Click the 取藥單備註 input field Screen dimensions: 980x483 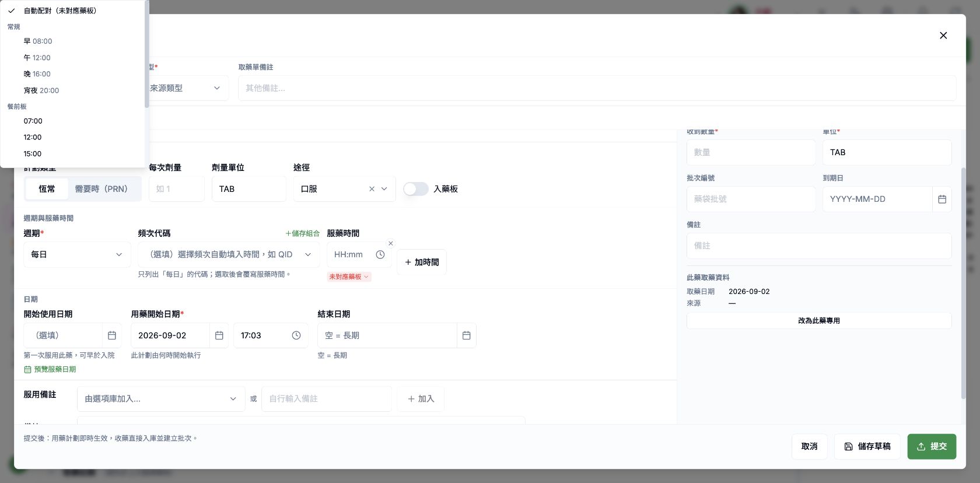pos(597,88)
